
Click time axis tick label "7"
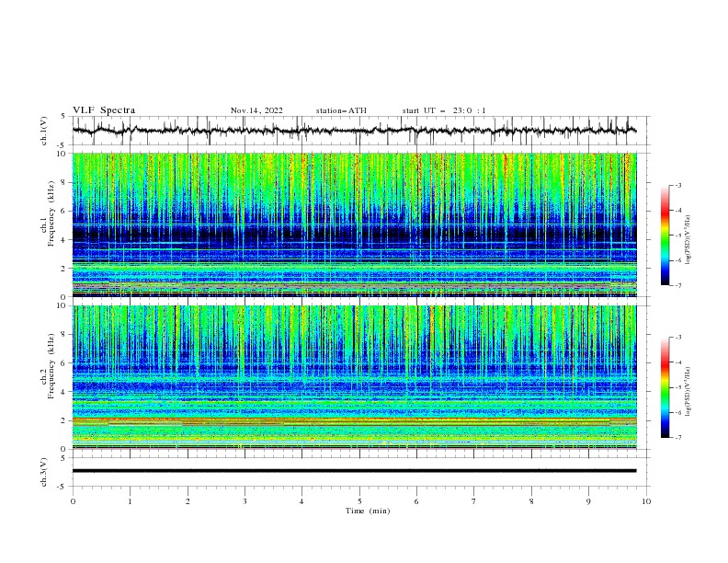pyautogui.click(x=474, y=501)
